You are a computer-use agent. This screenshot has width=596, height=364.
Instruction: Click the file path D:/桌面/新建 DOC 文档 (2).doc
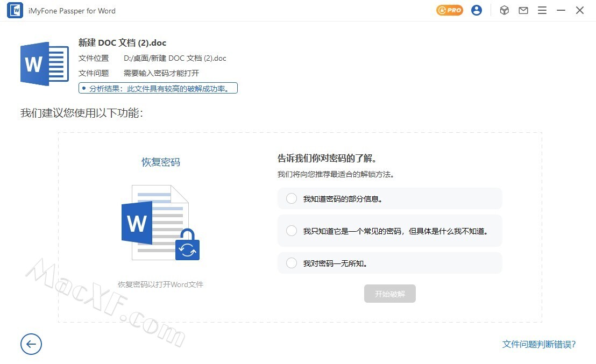coord(175,58)
